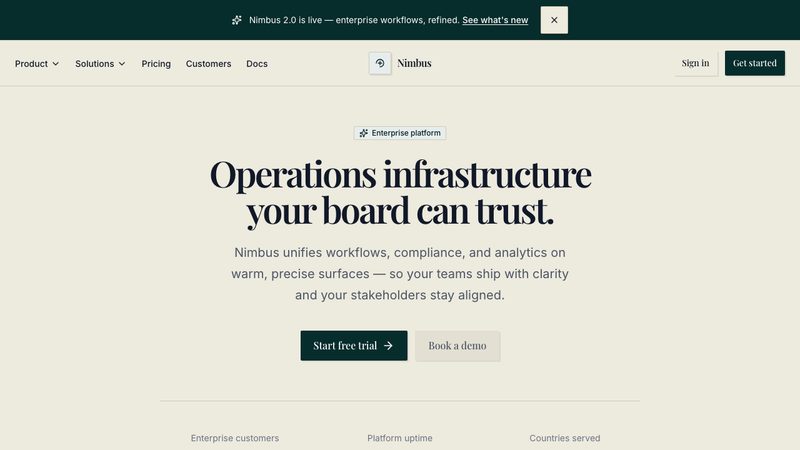Click the "Enterprise customers" stat label
The height and width of the screenshot is (450, 800).
pyautogui.click(x=235, y=438)
